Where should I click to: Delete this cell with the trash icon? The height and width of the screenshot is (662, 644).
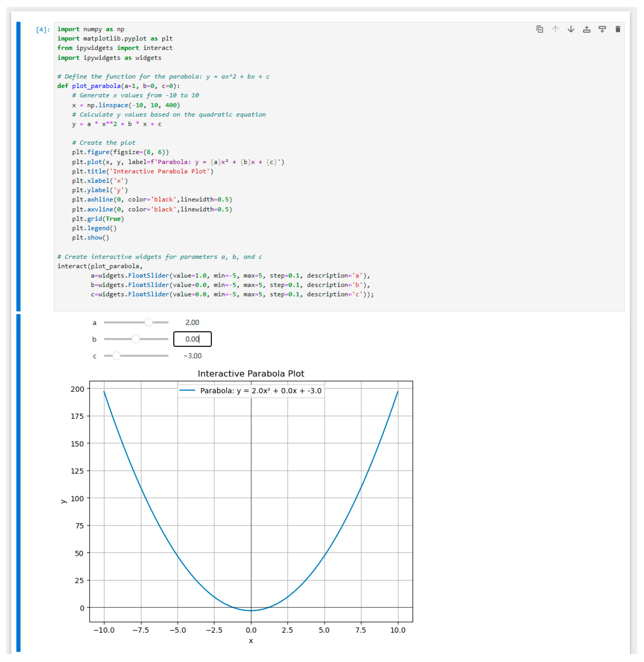click(x=618, y=30)
